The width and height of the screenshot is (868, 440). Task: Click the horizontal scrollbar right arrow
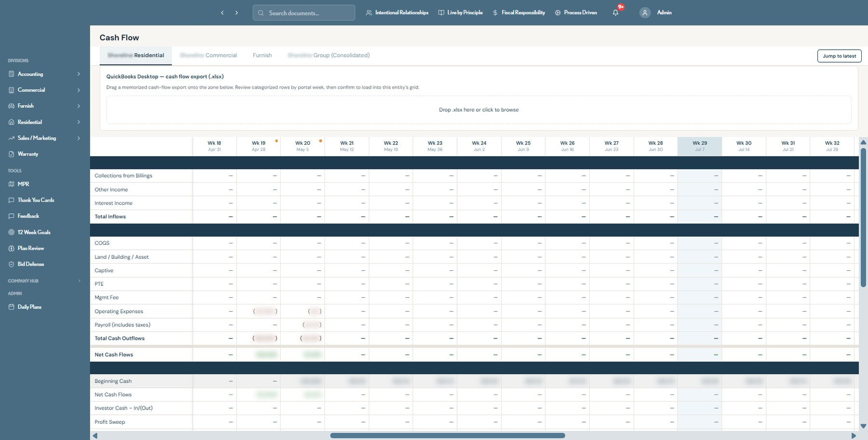(x=854, y=436)
